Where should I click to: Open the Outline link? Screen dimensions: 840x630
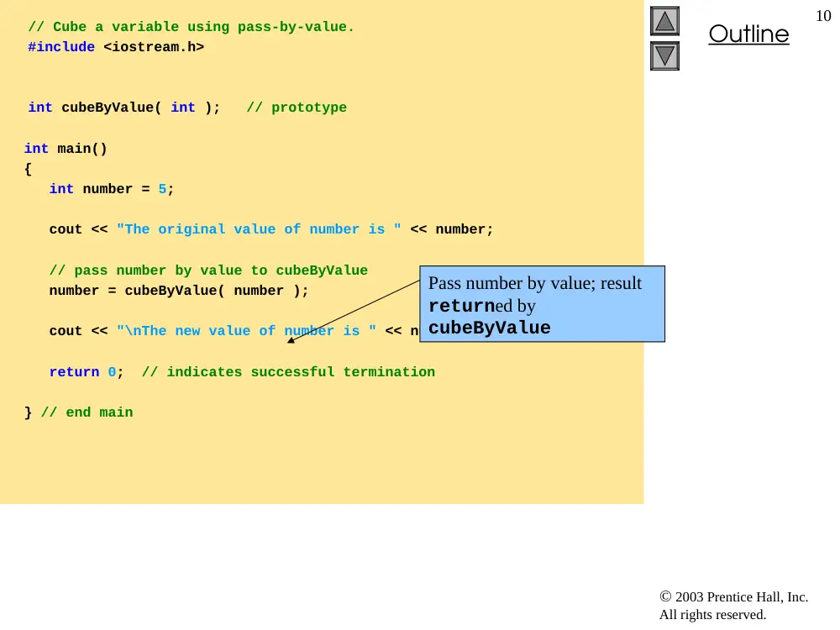pyautogui.click(x=748, y=34)
